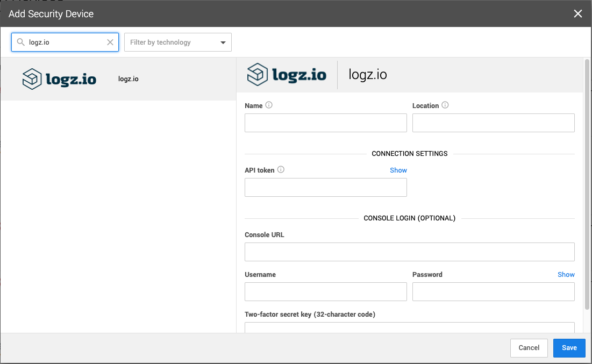This screenshot has width=592, height=364.
Task: Click the Location info icon
Action: [445, 105]
